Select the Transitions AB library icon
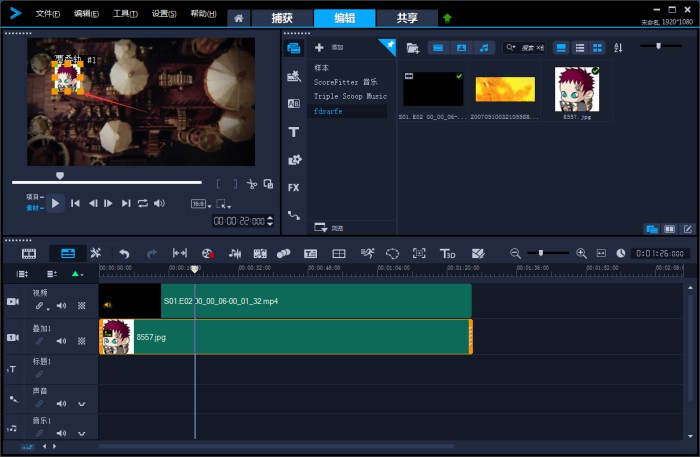The image size is (700, 457). click(x=294, y=103)
